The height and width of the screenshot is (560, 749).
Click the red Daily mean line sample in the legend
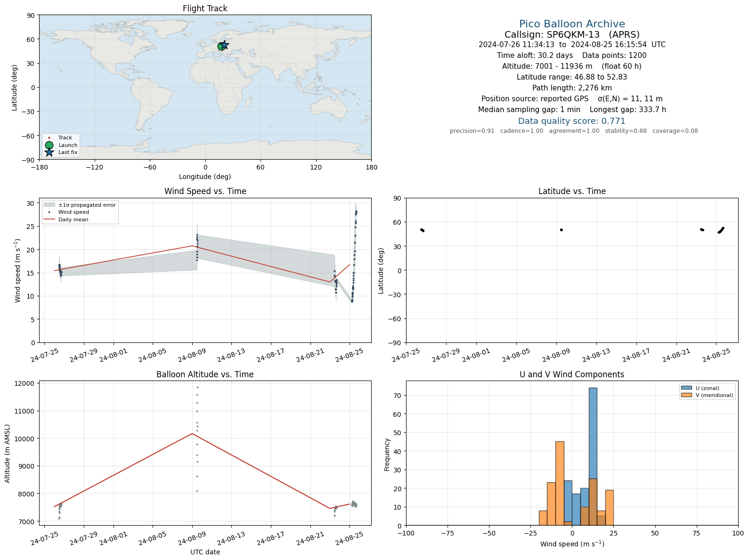pyautogui.click(x=49, y=219)
